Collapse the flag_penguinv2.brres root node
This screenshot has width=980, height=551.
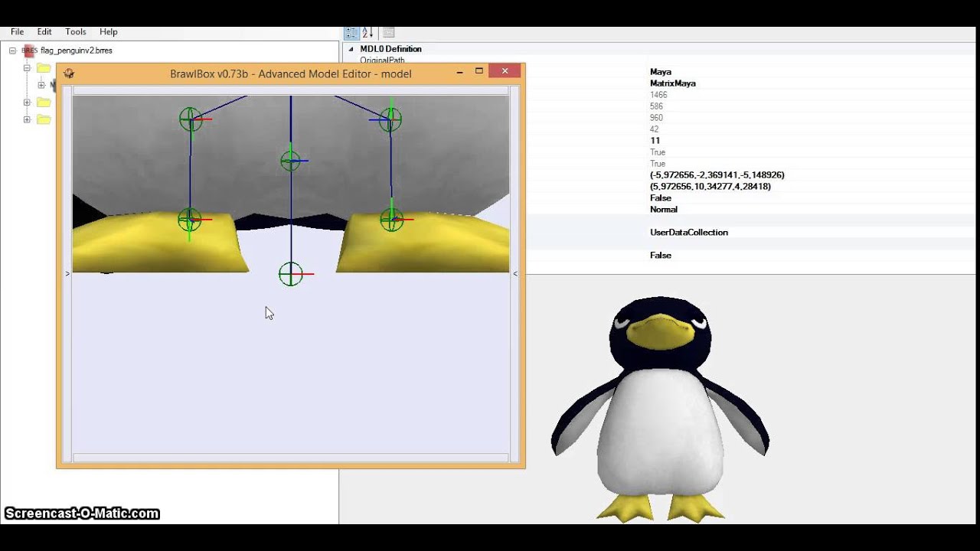point(12,51)
